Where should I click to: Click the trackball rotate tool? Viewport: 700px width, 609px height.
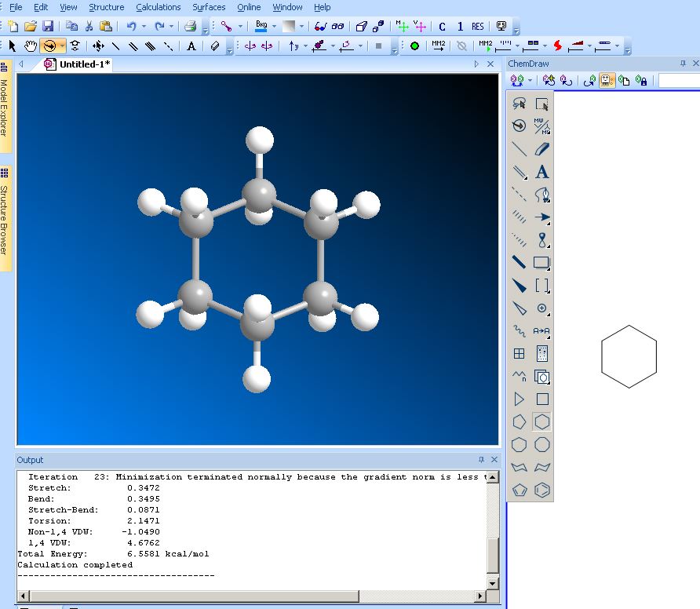pyautogui.click(x=49, y=46)
